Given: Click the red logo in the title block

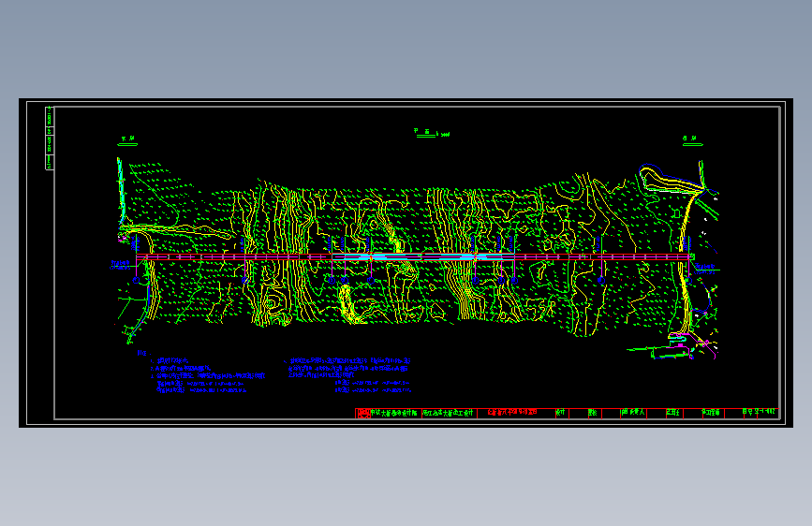Looking at the screenshot, I should (362, 413).
